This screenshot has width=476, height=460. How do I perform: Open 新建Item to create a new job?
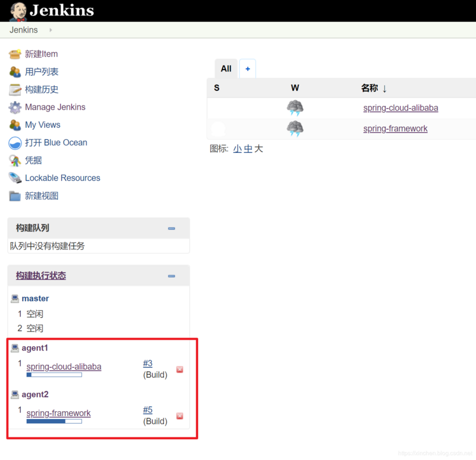[41, 54]
